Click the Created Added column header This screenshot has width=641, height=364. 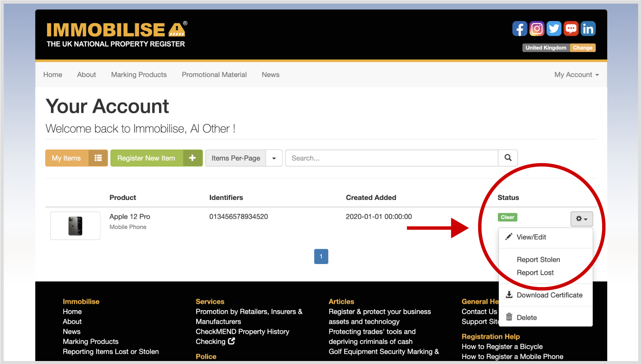(x=371, y=197)
